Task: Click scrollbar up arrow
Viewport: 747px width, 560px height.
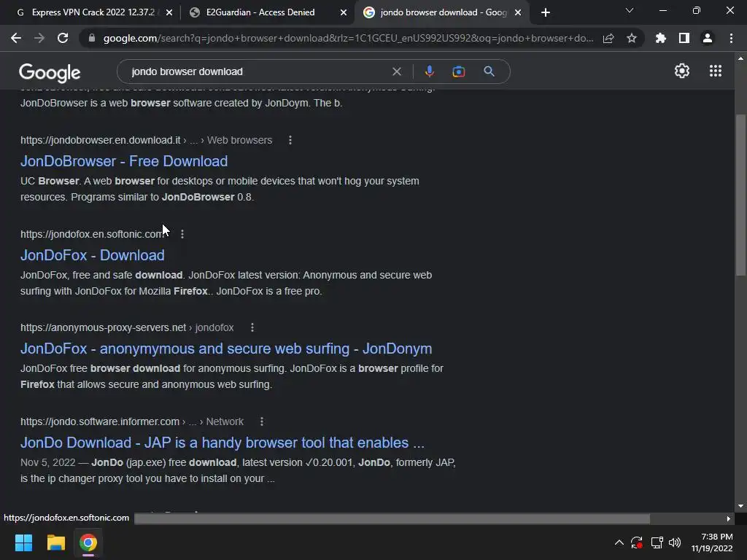Action: coord(740,58)
